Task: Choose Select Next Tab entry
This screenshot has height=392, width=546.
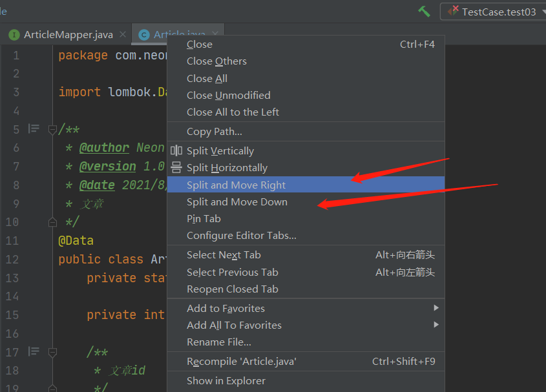Action: (306, 255)
